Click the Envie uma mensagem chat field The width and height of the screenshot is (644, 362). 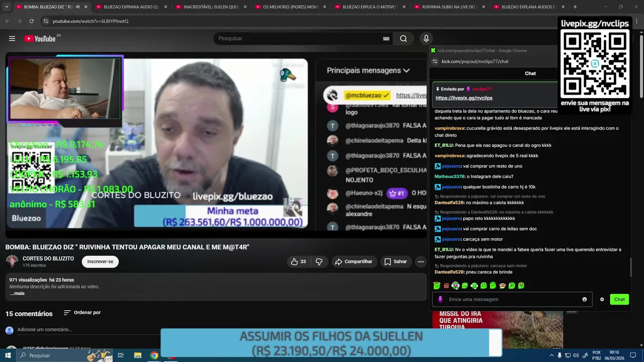pos(512,300)
